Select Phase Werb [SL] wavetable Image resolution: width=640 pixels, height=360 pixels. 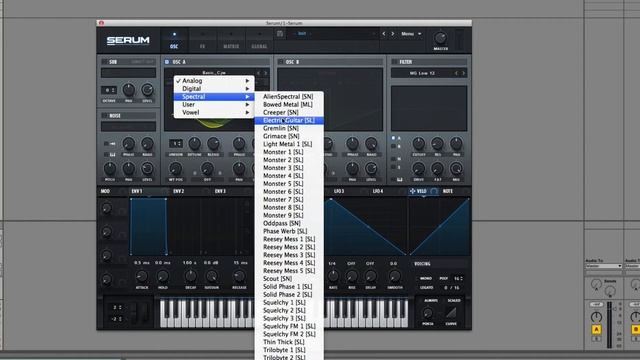click(x=289, y=231)
